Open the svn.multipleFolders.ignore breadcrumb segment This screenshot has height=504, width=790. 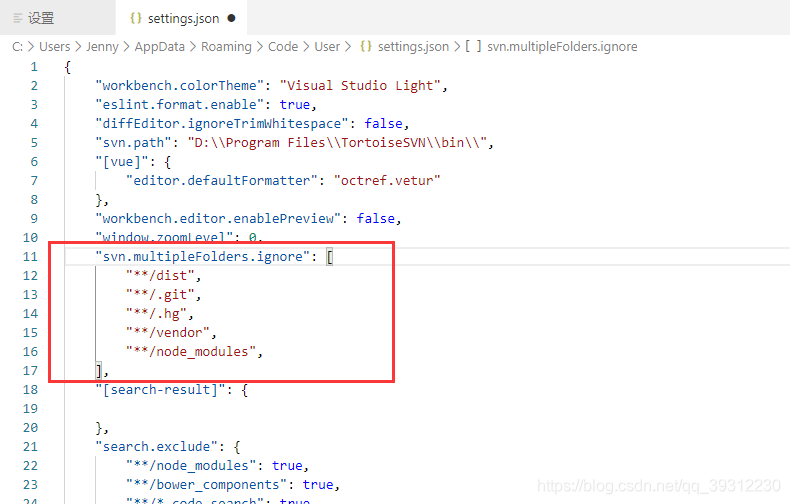coord(562,47)
